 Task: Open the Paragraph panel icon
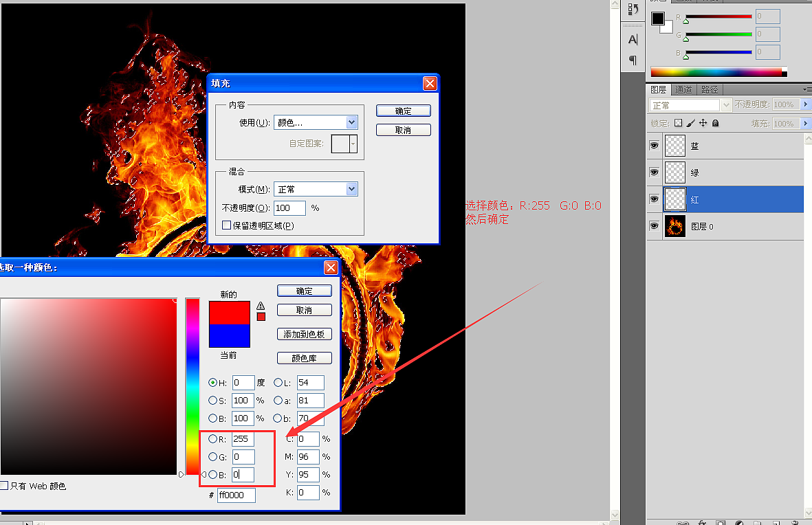(x=633, y=60)
